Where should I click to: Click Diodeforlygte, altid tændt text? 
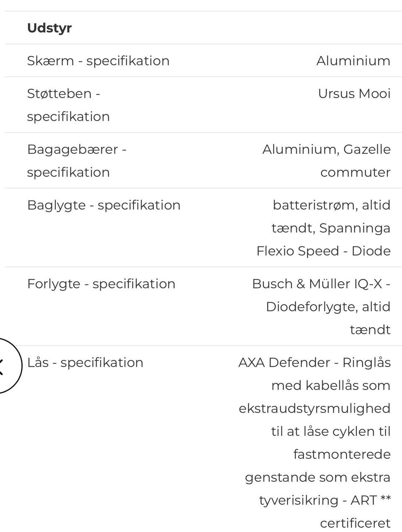[x=328, y=318]
